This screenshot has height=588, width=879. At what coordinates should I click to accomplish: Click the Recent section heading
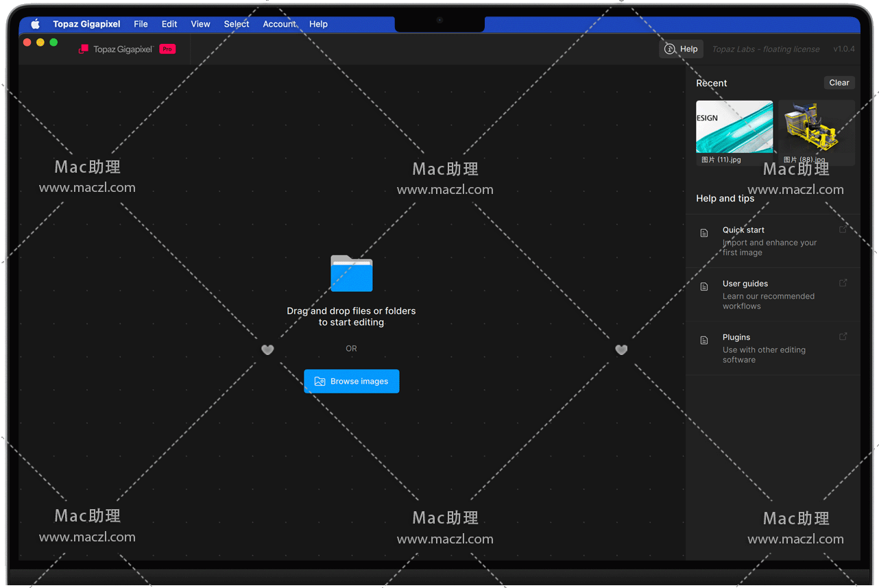click(712, 83)
